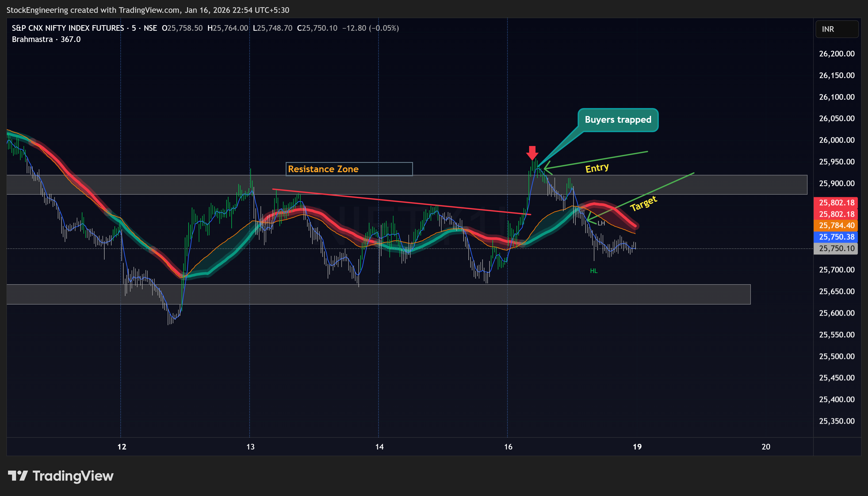
Task: Click date 13 on the time axis
Action: pyautogui.click(x=250, y=447)
